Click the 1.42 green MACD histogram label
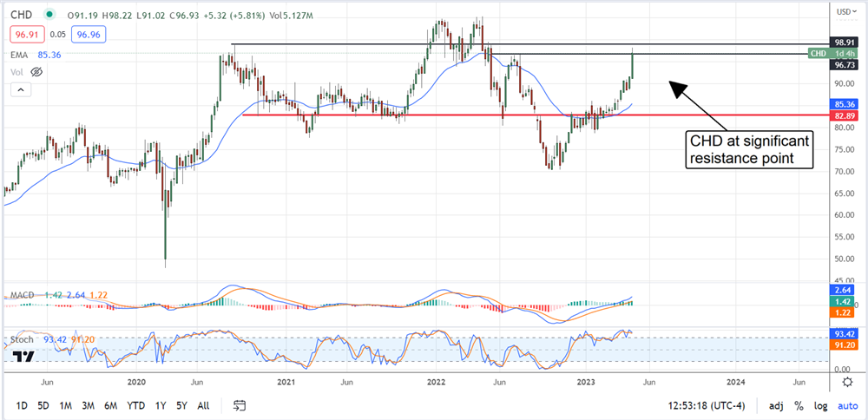The width and height of the screenshot is (868, 420). (x=845, y=301)
